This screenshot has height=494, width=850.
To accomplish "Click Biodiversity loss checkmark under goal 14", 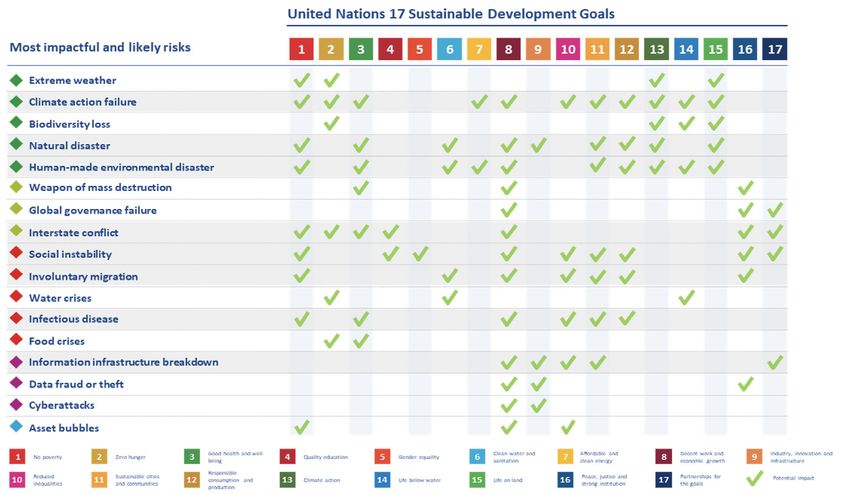I will tap(686, 124).
